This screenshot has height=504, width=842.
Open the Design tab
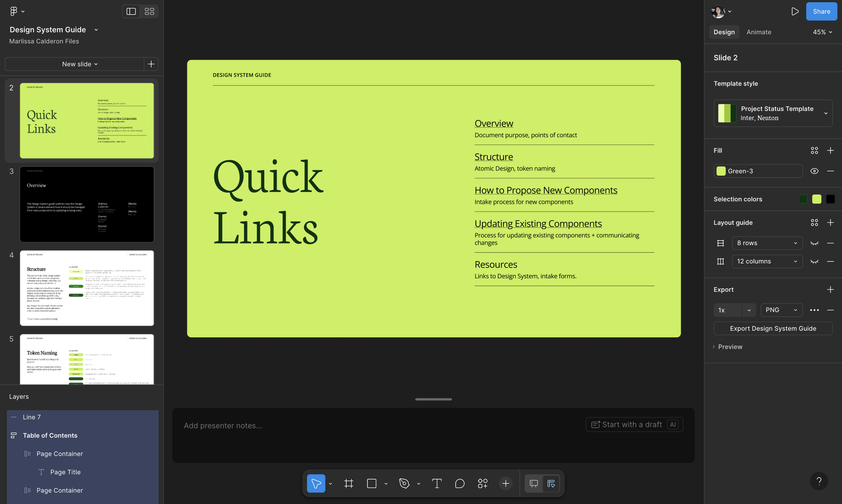pyautogui.click(x=724, y=32)
